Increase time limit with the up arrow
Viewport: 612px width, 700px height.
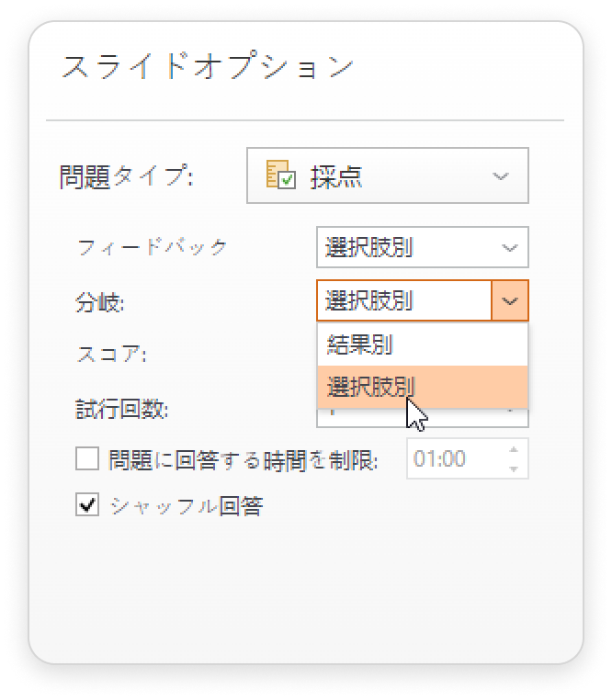point(514,450)
